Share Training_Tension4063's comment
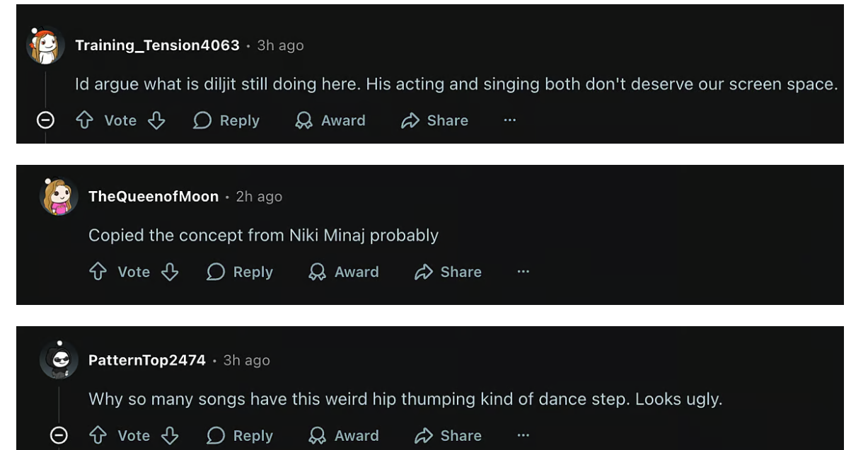The image size is (868, 450). (434, 120)
